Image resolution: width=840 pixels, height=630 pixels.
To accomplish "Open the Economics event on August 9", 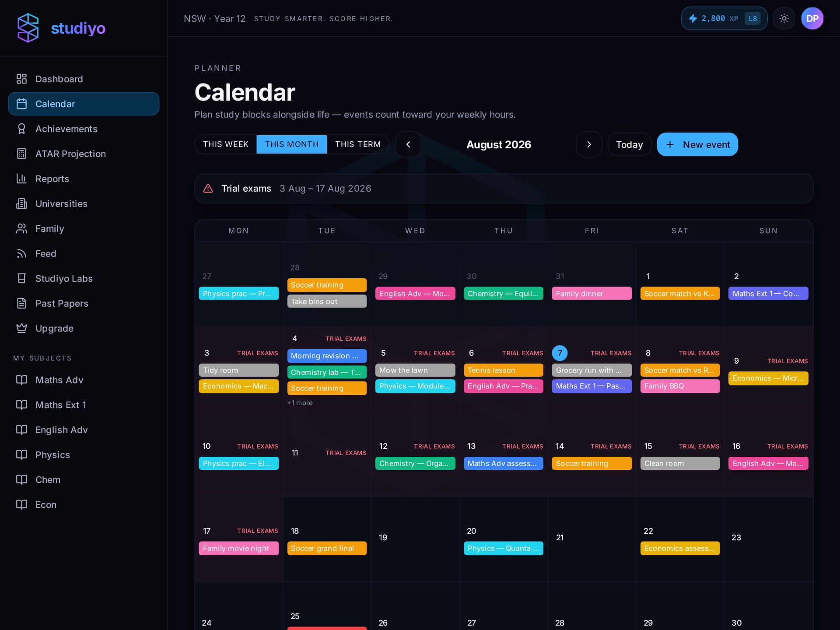I will pyautogui.click(x=768, y=378).
